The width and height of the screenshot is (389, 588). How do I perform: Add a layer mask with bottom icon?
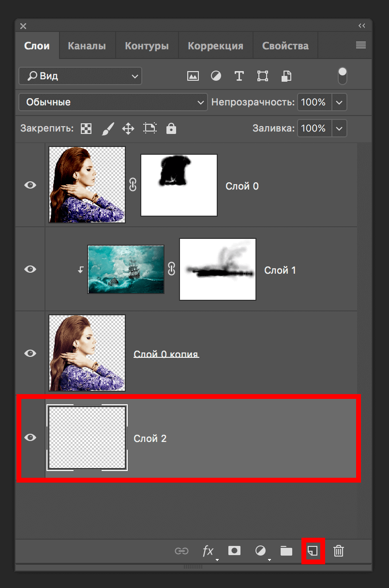click(x=234, y=551)
